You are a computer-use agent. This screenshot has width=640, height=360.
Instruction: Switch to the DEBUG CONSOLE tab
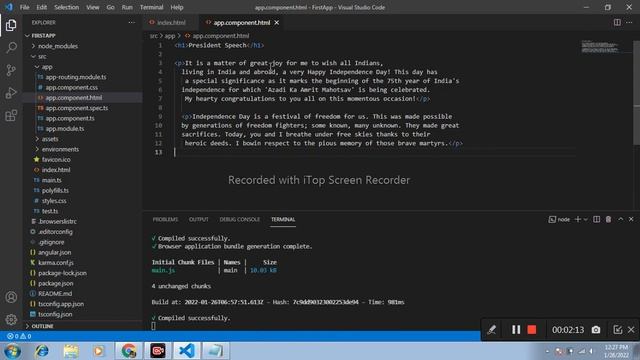point(240,219)
